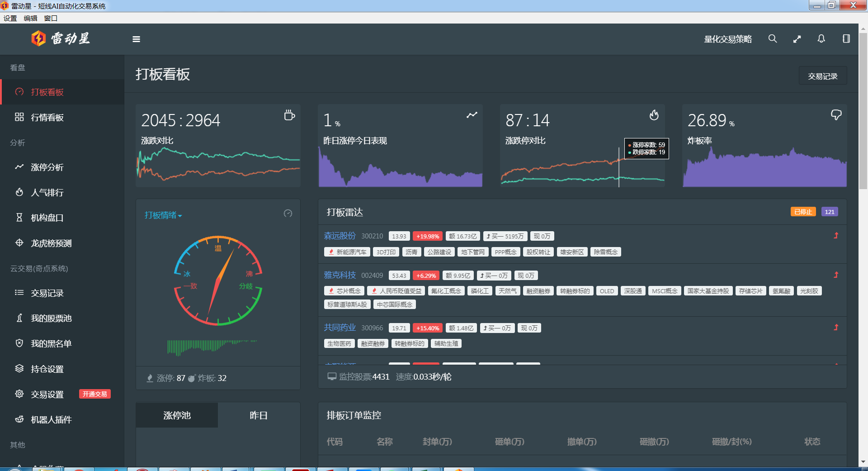Click the 交易记录 button at top right
The image size is (868, 471).
pos(823,76)
